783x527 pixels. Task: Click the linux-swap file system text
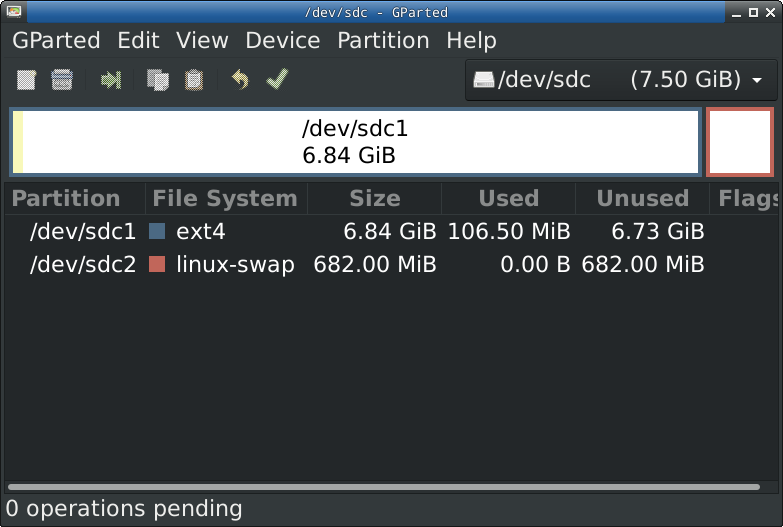[x=235, y=265]
